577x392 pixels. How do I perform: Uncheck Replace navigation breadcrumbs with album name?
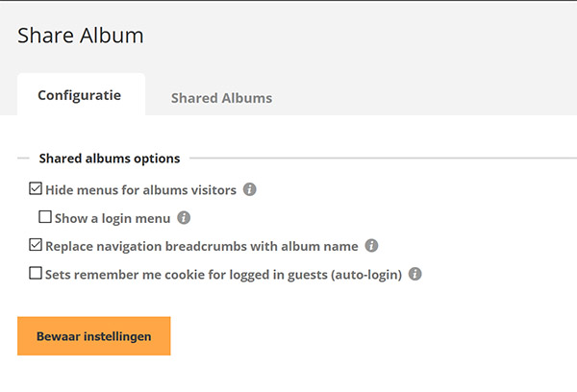[x=36, y=245]
